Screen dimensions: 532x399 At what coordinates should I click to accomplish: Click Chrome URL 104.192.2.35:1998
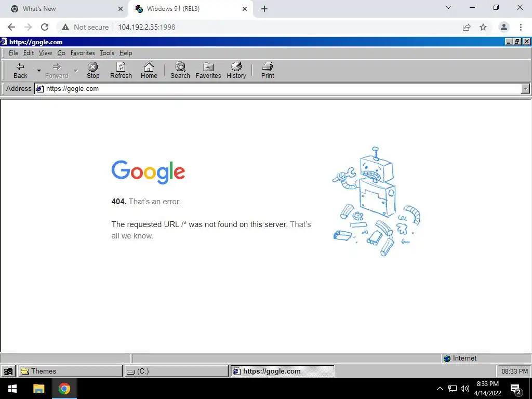coord(147,27)
